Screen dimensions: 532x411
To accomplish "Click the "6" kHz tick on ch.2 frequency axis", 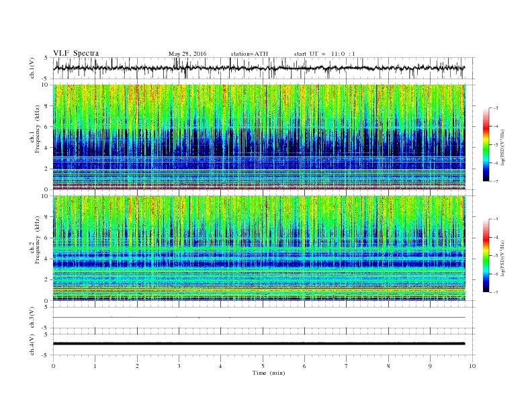I will coord(47,238).
